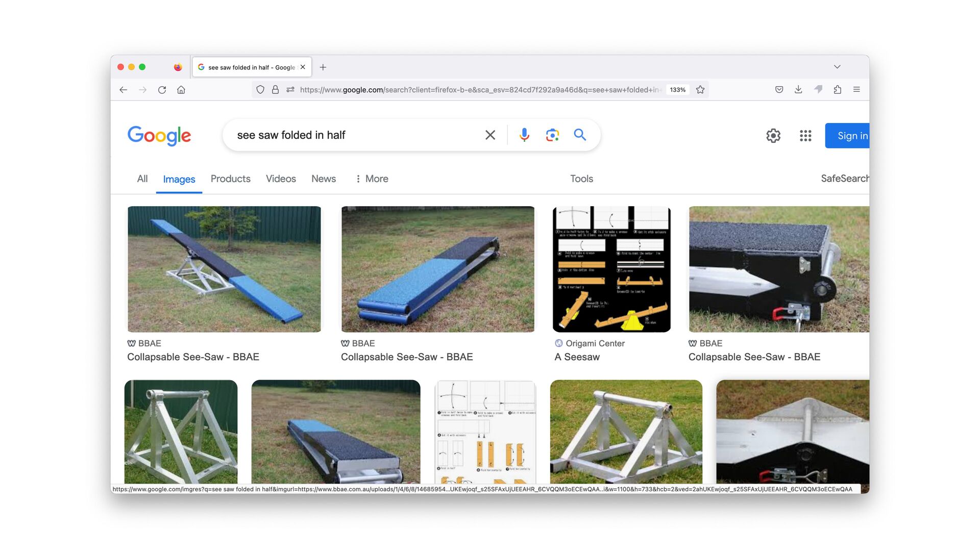
Task: Open the Google apps grid
Action: (805, 136)
